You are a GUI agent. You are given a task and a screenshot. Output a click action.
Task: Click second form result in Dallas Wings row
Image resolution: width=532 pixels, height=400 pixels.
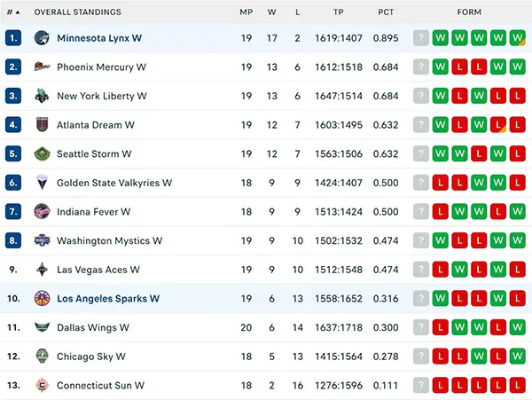pos(459,327)
